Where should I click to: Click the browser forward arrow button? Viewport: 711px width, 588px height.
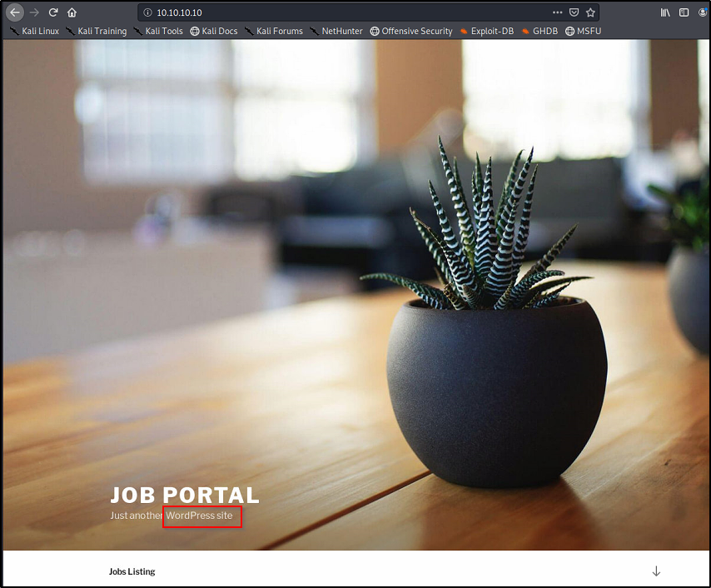click(34, 12)
